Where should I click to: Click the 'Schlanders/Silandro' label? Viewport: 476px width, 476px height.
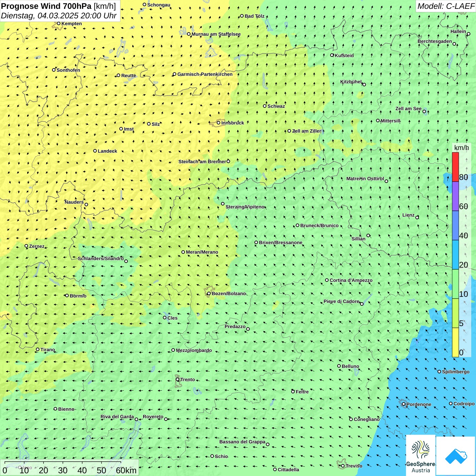[x=101, y=258]
